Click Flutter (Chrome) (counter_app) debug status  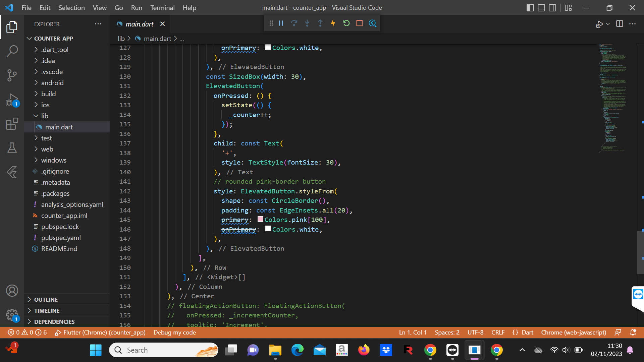(100, 333)
